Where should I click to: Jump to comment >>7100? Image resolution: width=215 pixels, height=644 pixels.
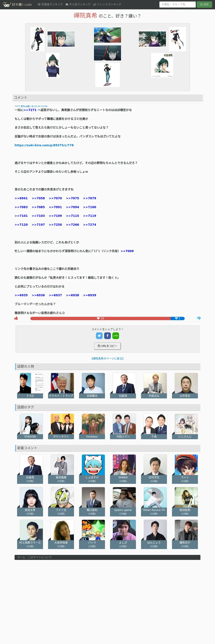(x=90, y=207)
